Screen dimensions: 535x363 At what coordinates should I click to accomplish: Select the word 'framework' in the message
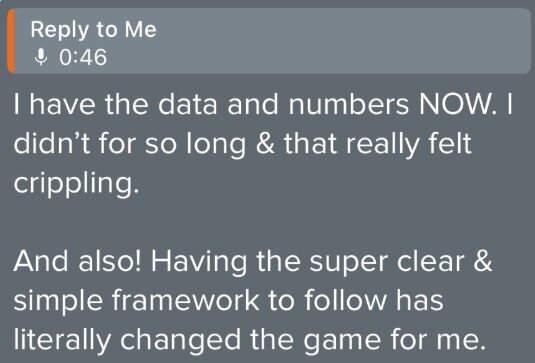tap(185, 300)
